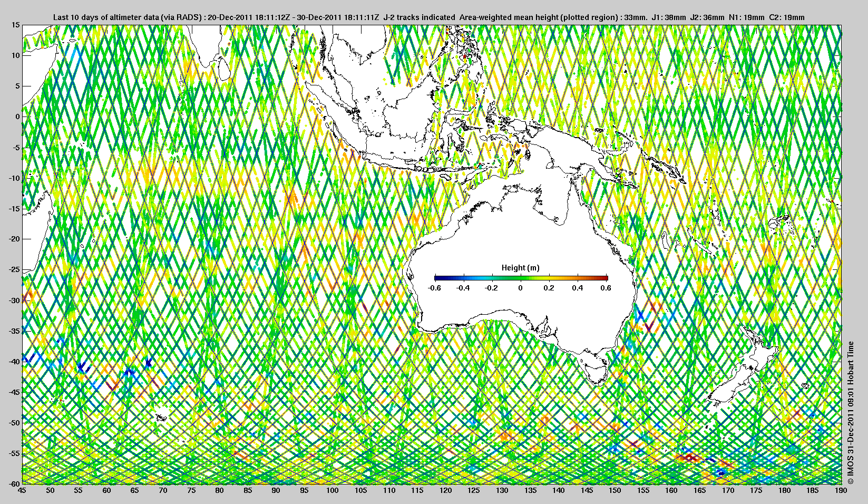Click the '0.2' colorbar tick label
868x504 pixels.
tap(549, 288)
